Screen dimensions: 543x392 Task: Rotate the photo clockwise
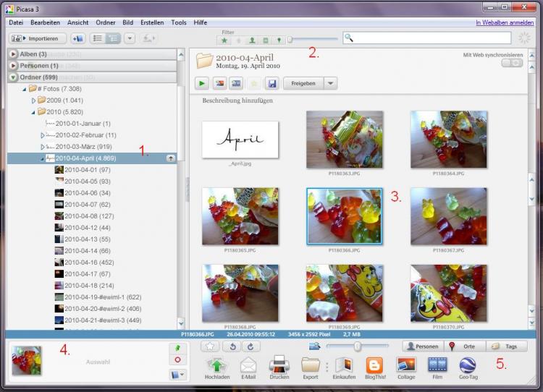(x=251, y=347)
